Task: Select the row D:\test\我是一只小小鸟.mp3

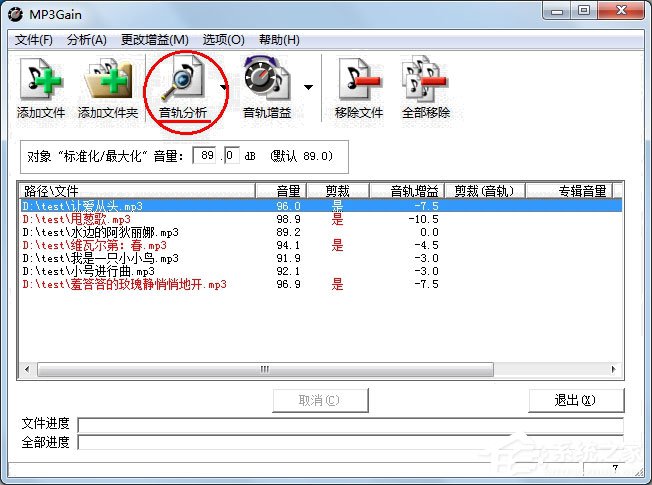Action: coord(321,258)
